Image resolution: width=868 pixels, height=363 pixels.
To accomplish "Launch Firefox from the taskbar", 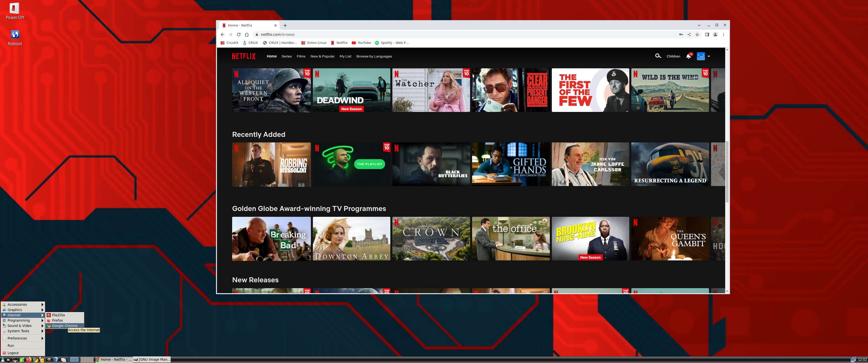I will click(x=29, y=360).
